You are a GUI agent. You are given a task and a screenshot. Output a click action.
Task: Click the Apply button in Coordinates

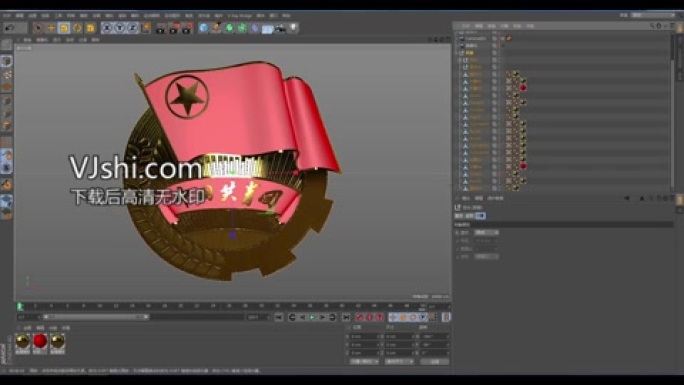(x=434, y=361)
